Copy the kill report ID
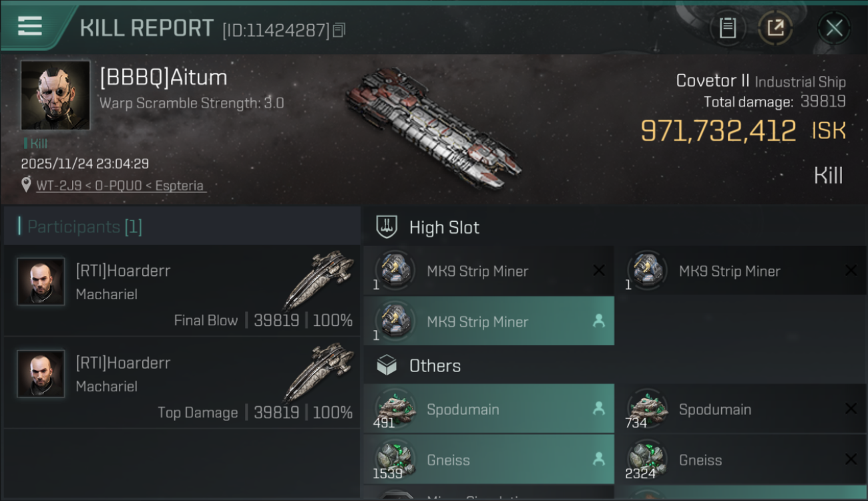 click(x=339, y=30)
